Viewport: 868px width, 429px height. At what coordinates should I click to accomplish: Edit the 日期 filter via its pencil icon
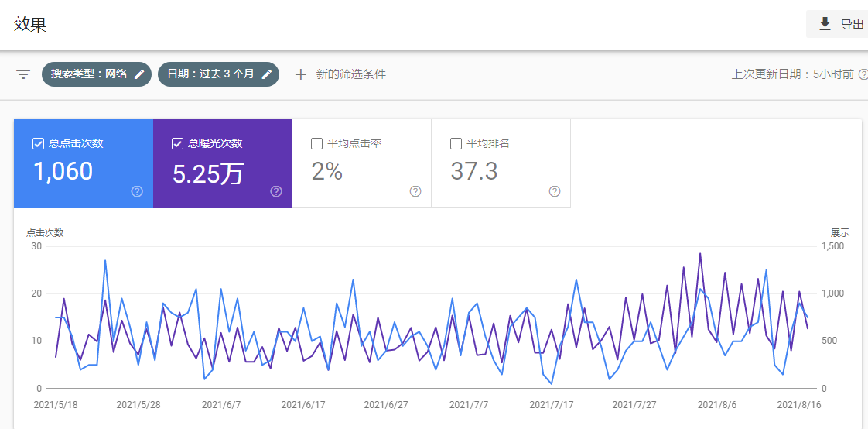(x=267, y=74)
